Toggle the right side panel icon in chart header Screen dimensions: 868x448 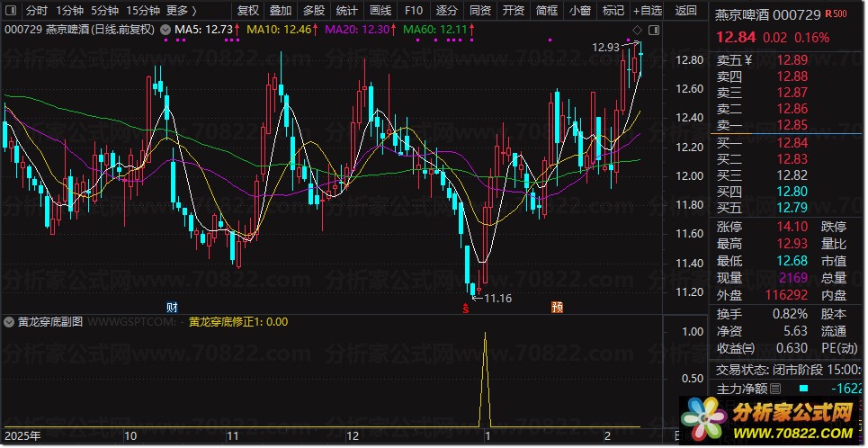click(654, 31)
